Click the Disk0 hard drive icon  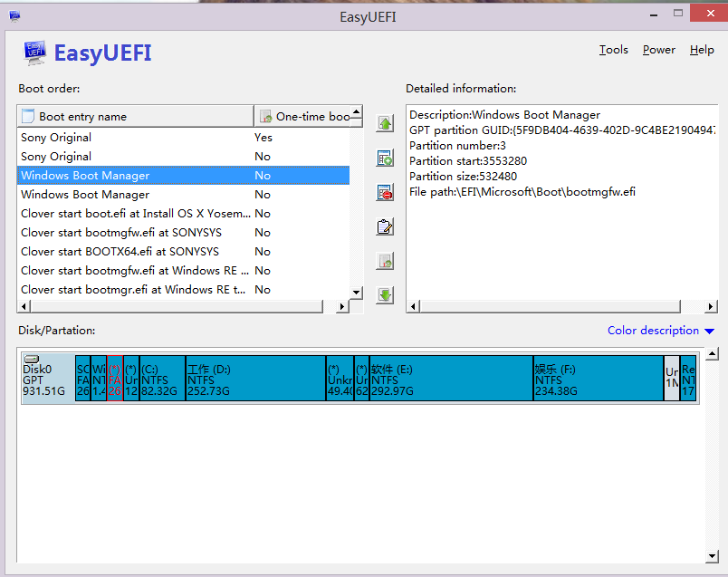pyautogui.click(x=32, y=359)
